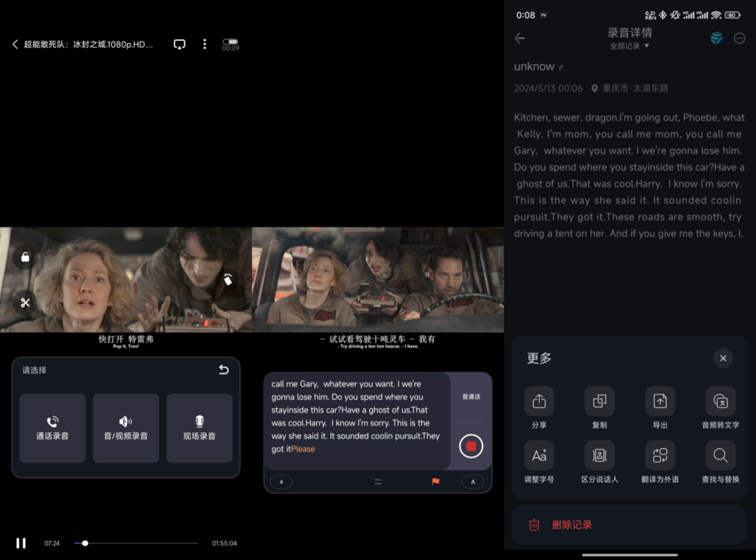Tap the left video frame with subtitle 快打开
Viewport: 756px width, 560px height.
(125, 280)
